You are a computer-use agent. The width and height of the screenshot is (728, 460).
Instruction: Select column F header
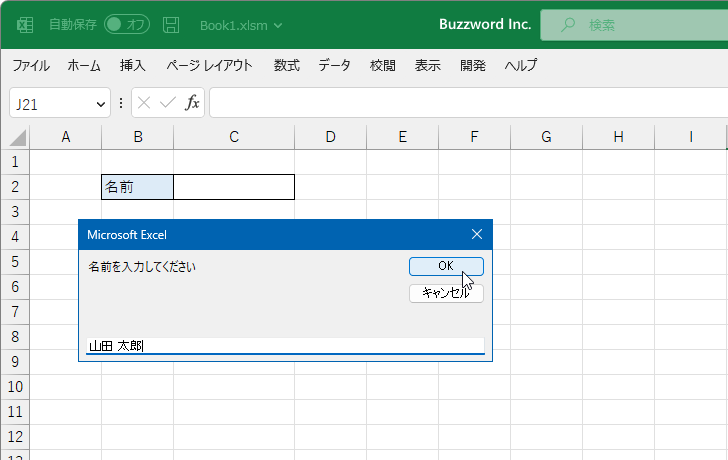(474, 137)
